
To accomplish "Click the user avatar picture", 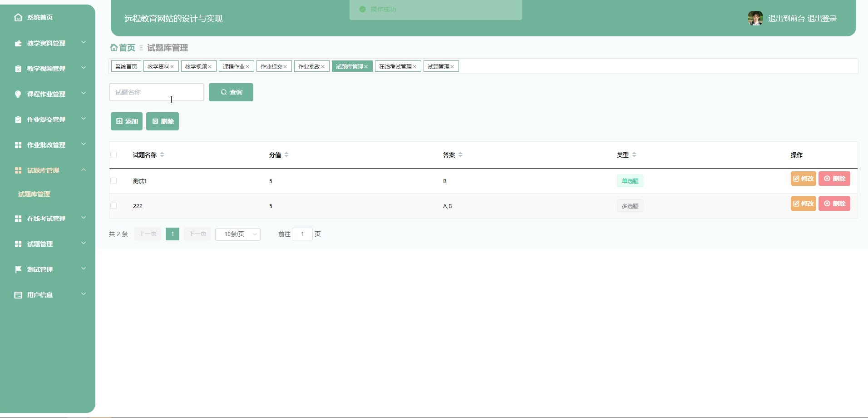I will [x=755, y=18].
